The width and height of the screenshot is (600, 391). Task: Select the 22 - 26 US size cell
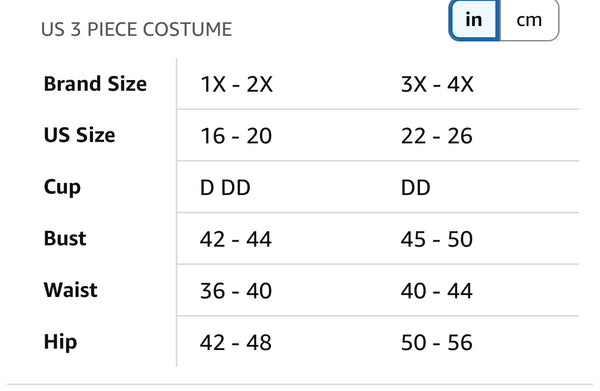437,136
